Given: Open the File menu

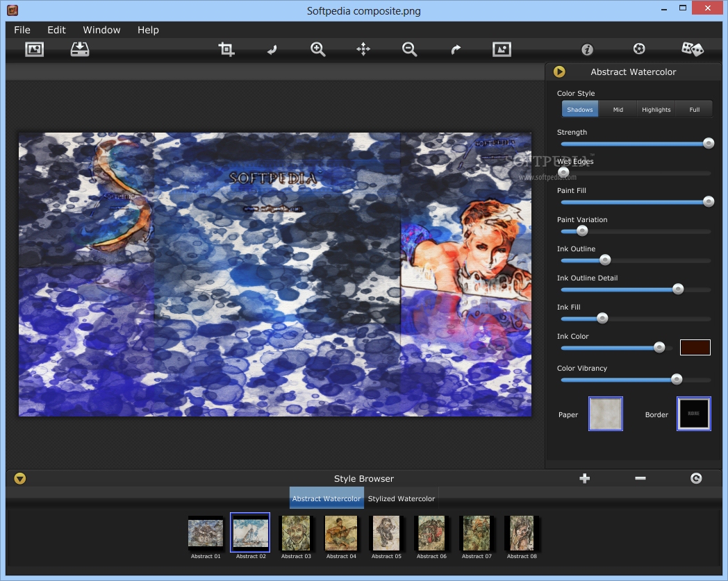Looking at the screenshot, I should (x=22, y=30).
